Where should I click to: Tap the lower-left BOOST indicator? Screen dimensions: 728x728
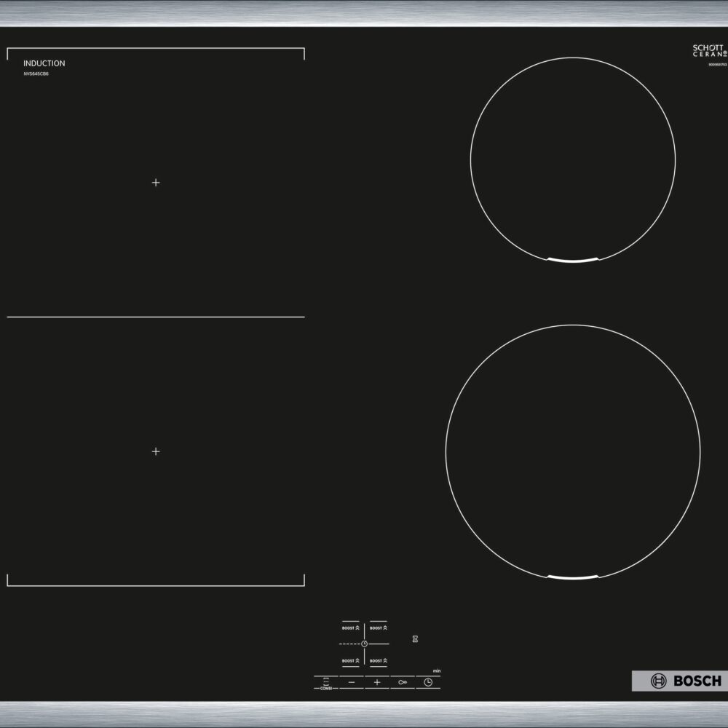(351, 661)
